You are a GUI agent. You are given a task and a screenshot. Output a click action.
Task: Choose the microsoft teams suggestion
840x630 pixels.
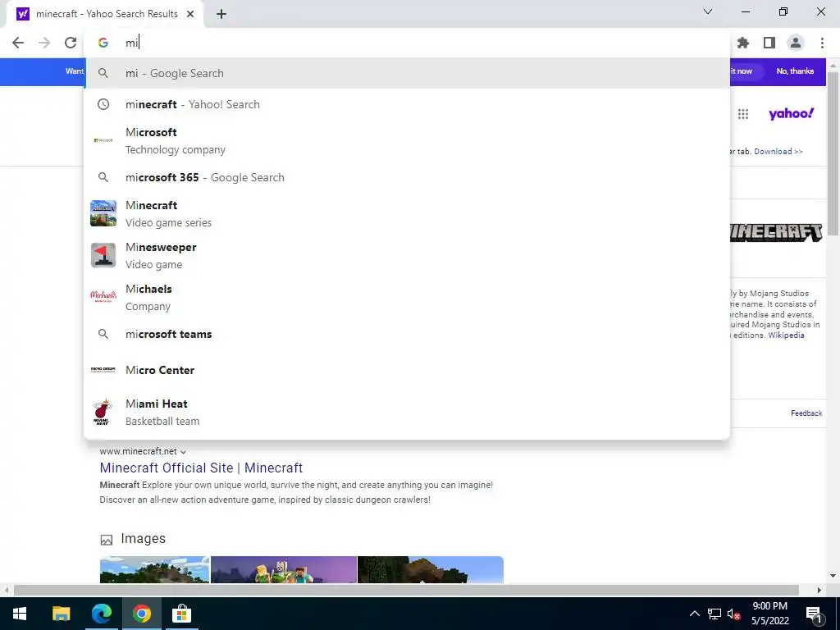tap(407, 335)
